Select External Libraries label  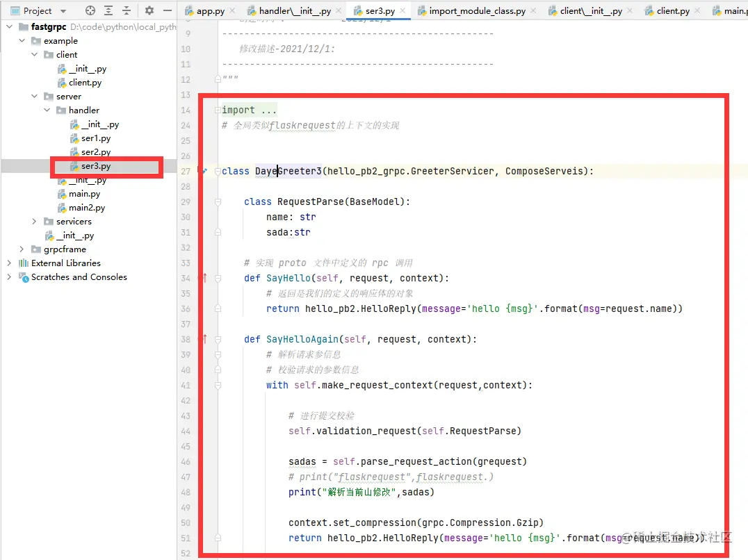point(66,263)
